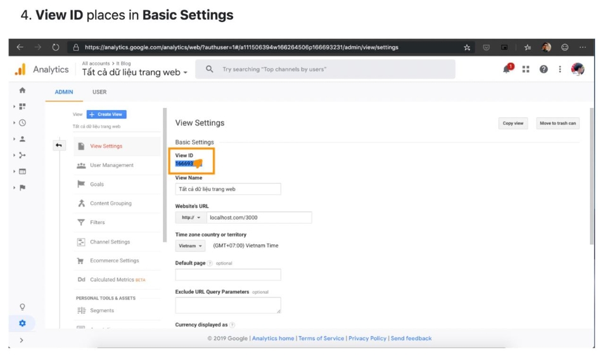Bookmark page with the star icon
This screenshot has height=364, width=605.
click(x=468, y=47)
